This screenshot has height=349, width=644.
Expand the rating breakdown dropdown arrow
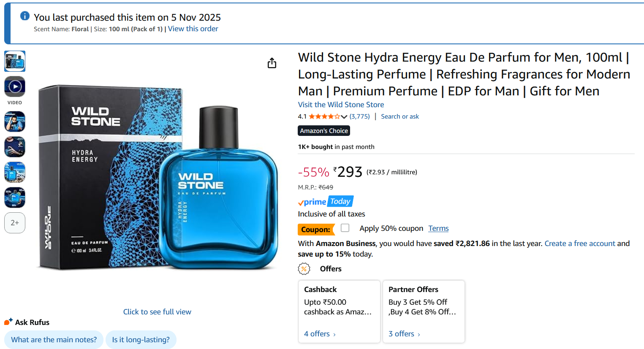click(344, 117)
